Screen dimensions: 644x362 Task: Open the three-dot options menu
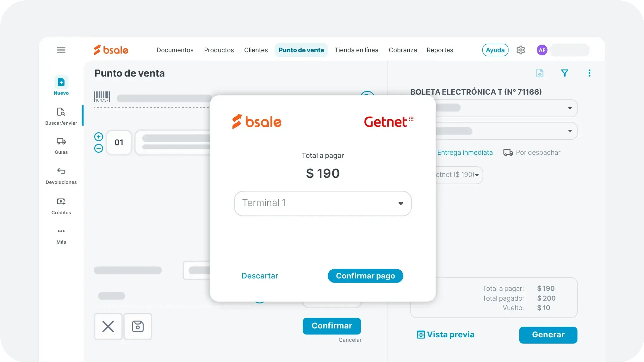589,73
